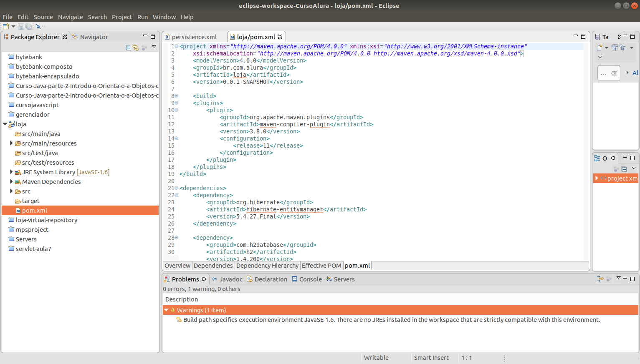Image resolution: width=640 pixels, height=364 pixels.
Task: Select the servlet-aula7 project
Action: coord(30,249)
